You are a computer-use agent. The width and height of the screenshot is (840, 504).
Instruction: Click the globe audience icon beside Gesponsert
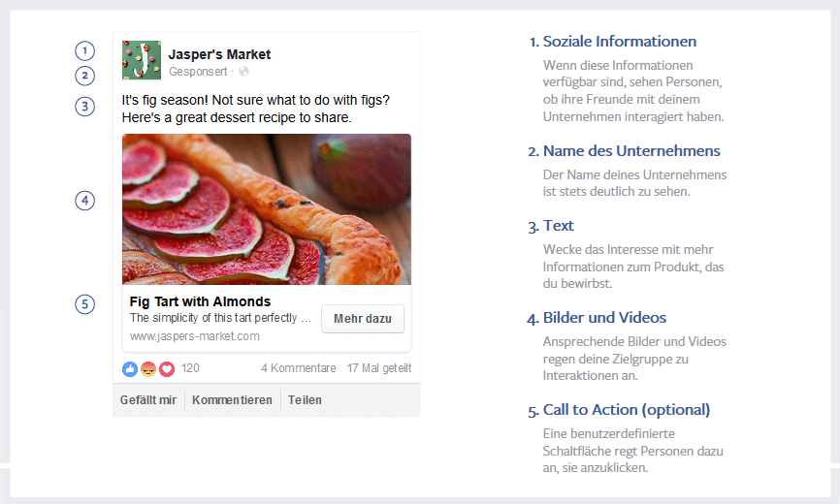(243, 72)
